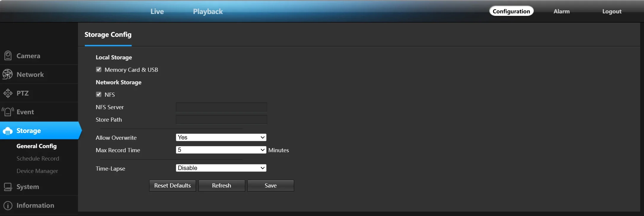
Task: Click the Event alarm bell icon
Action: (x=8, y=112)
